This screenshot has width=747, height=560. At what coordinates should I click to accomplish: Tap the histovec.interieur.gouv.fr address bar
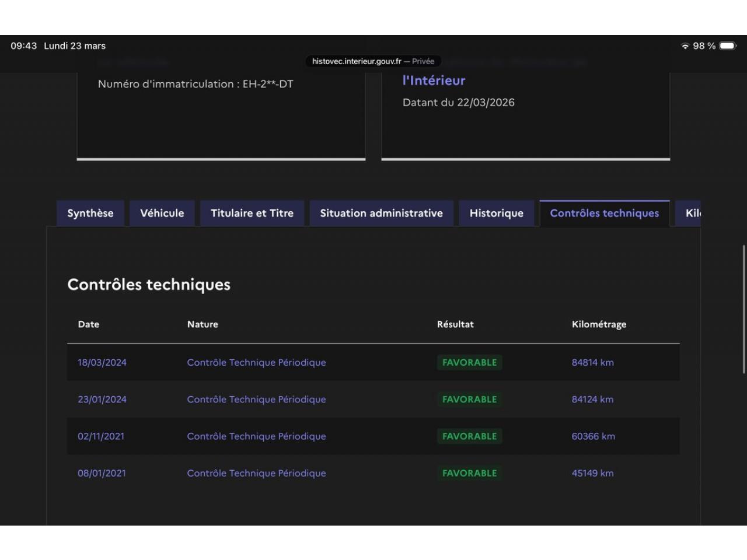(x=373, y=61)
